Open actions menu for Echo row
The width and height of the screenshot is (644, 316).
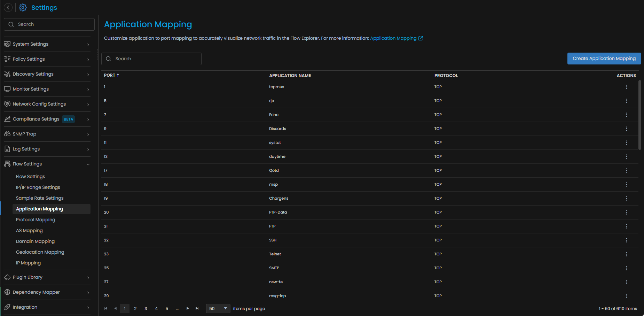(x=627, y=115)
